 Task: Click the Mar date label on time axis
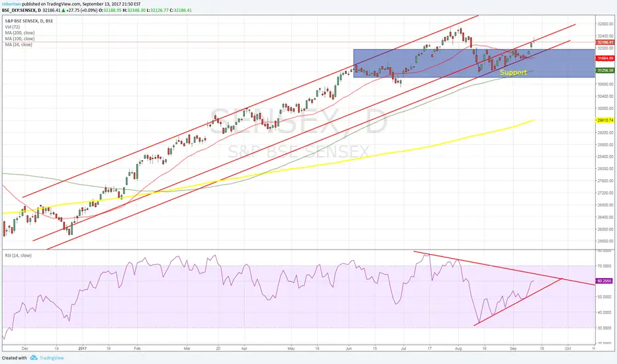(187, 348)
